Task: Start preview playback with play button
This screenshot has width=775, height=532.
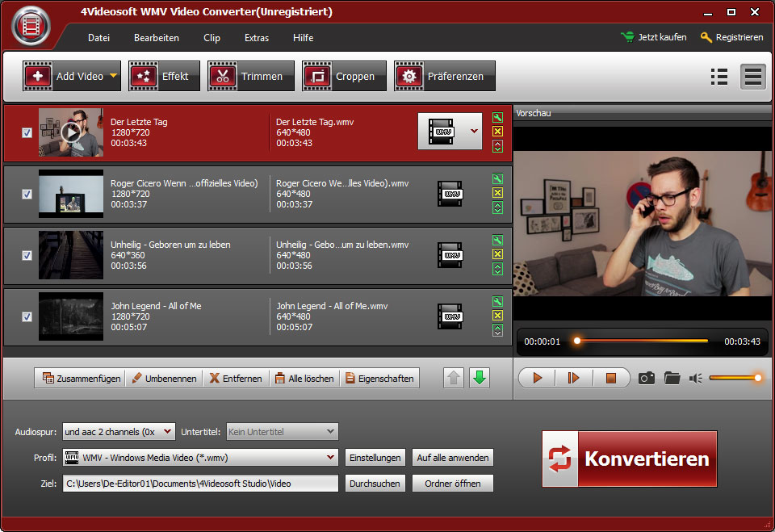Action: 538,379
